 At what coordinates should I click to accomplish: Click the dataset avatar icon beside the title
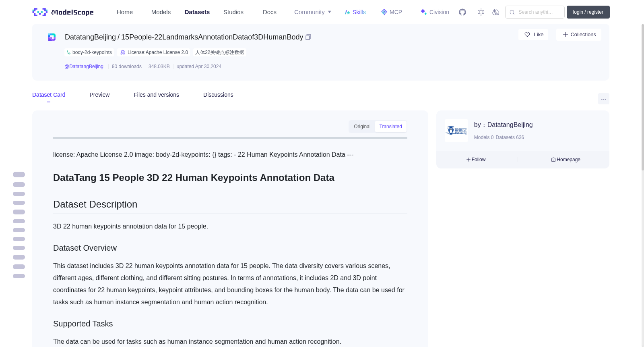pyautogui.click(x=52, y=37)
